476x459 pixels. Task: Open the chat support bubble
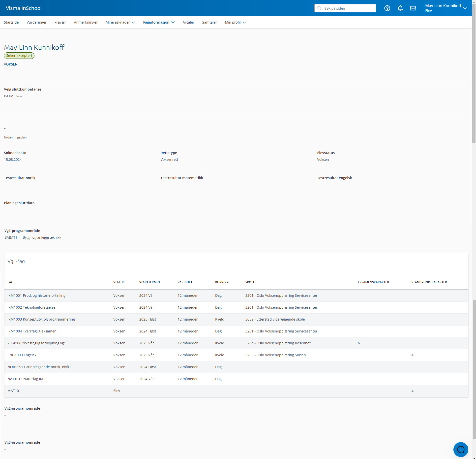[460, 449]
